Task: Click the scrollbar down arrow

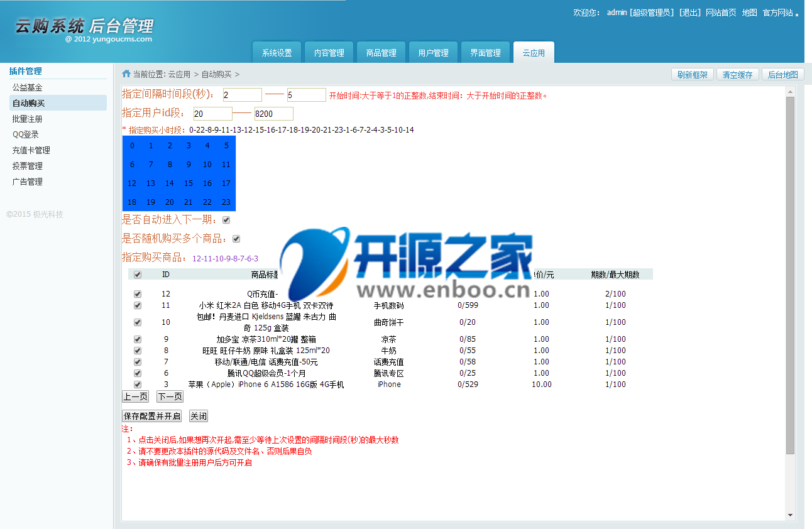Action: click(x=791, y=515)
